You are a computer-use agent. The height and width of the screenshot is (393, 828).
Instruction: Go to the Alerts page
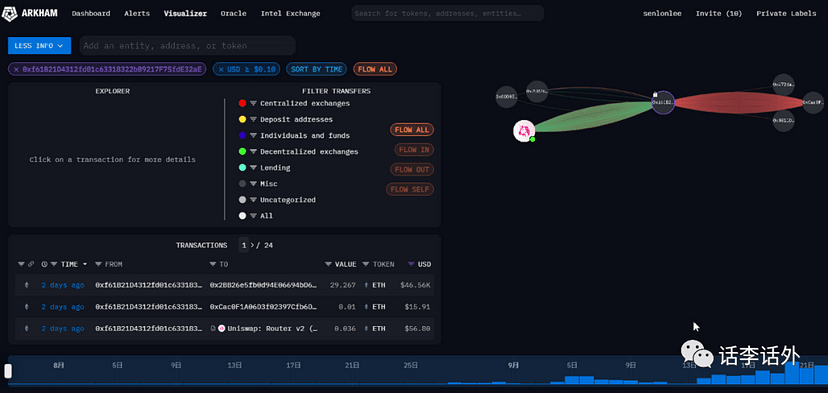[137, 14]
